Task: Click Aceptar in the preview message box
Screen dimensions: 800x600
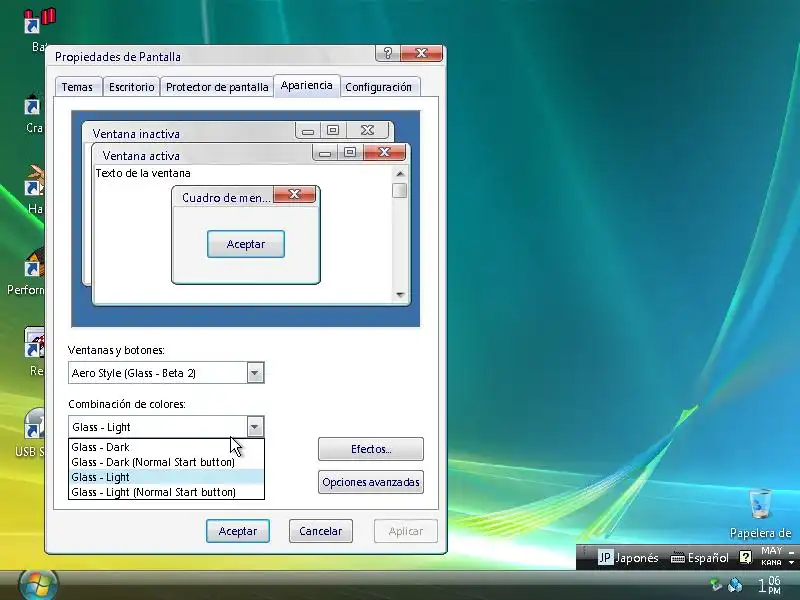Action: (x=246, y=244)
